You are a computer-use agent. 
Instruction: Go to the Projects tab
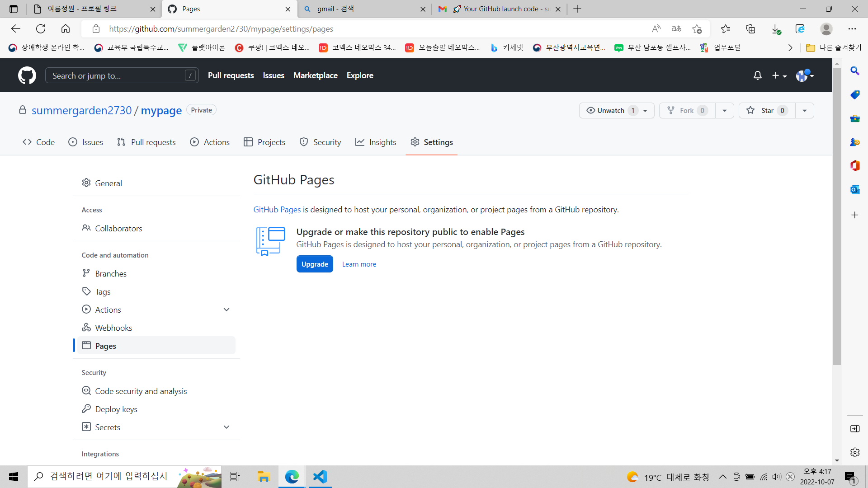point(264,142)
